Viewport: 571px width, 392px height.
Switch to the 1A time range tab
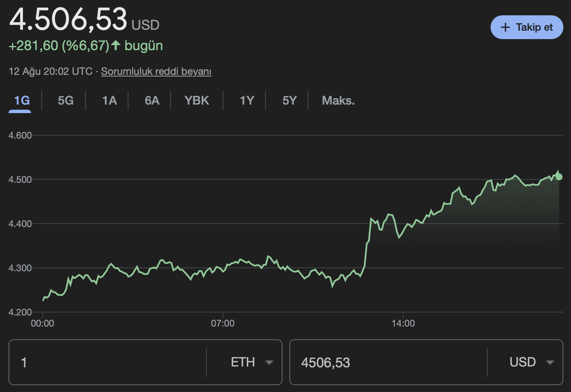(x=109, y=100)
